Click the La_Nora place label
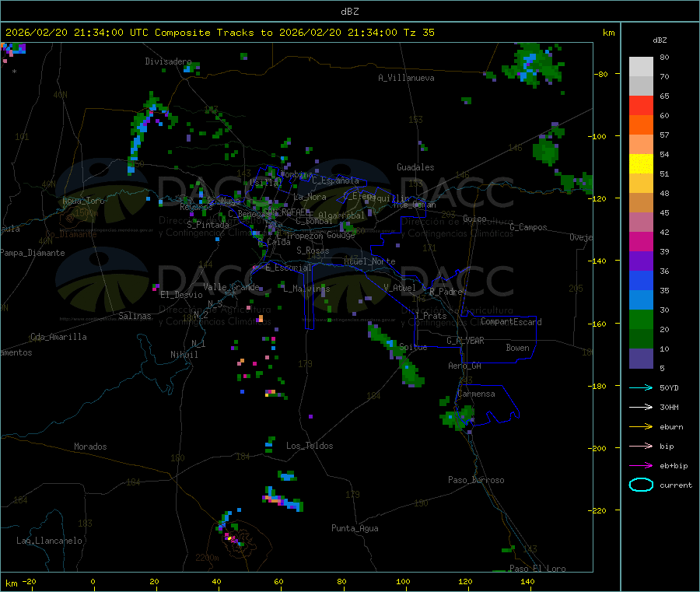This screenshot has height=592, width=700. (x=310, y=197)
